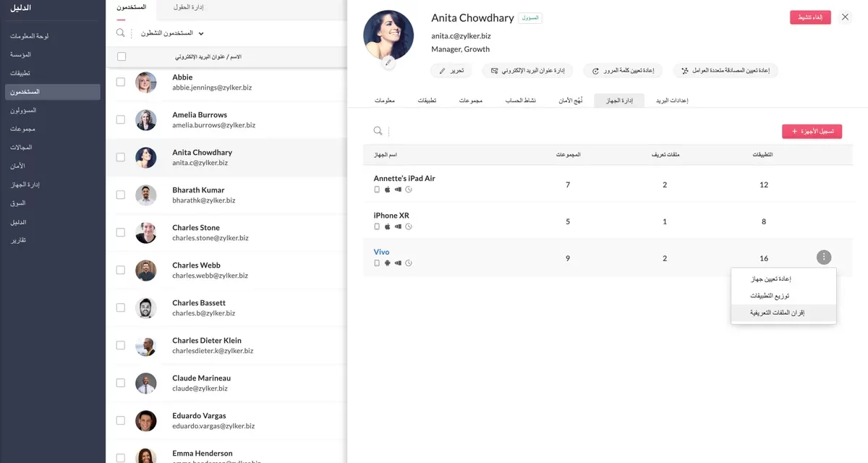The image size is (868, 463).
Task: Tick the checkbox next to Abbie
Action: 121,82
